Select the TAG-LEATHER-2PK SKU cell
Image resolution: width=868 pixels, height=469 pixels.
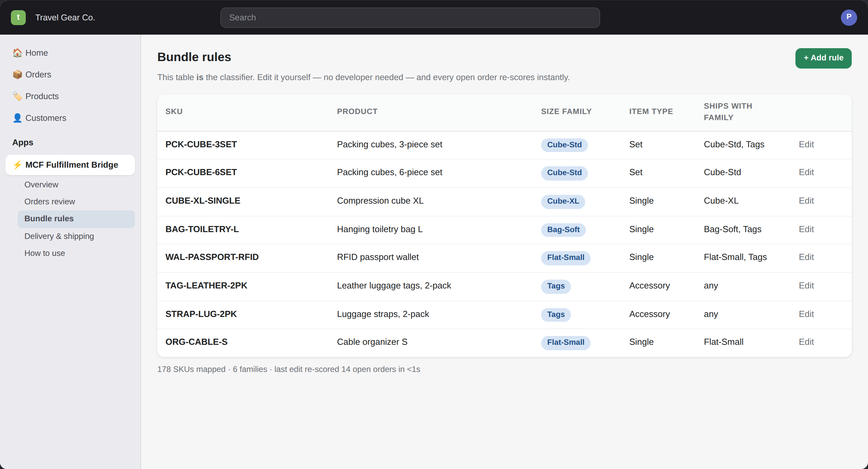click(x=206, y=286)
